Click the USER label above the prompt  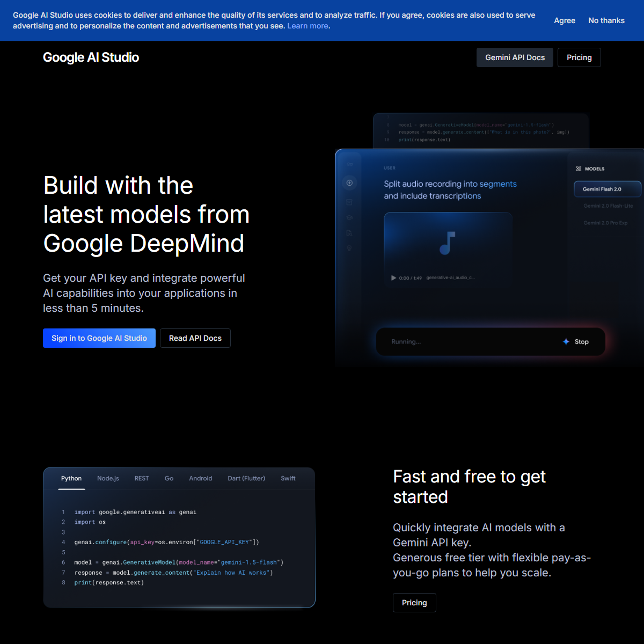point(390,168)
